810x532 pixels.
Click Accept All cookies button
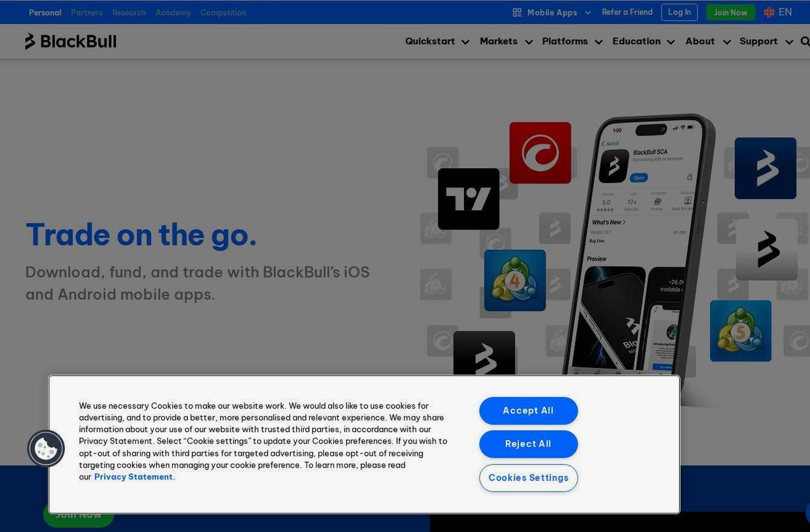tap(529, 411)
